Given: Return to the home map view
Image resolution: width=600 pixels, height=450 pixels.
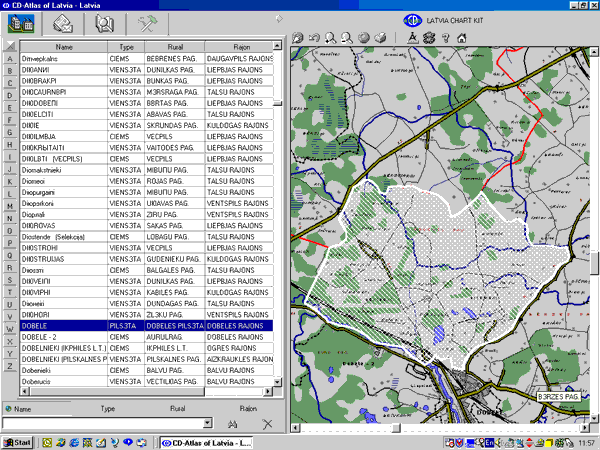Looking at the screenshot, I should tap(462, 38).
